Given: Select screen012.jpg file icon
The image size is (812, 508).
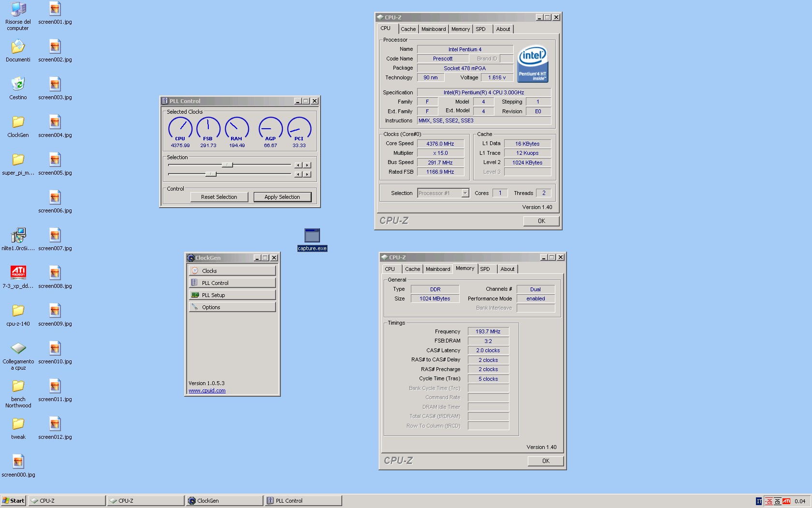Looking at the screenshot, I should tap(55, 423).
